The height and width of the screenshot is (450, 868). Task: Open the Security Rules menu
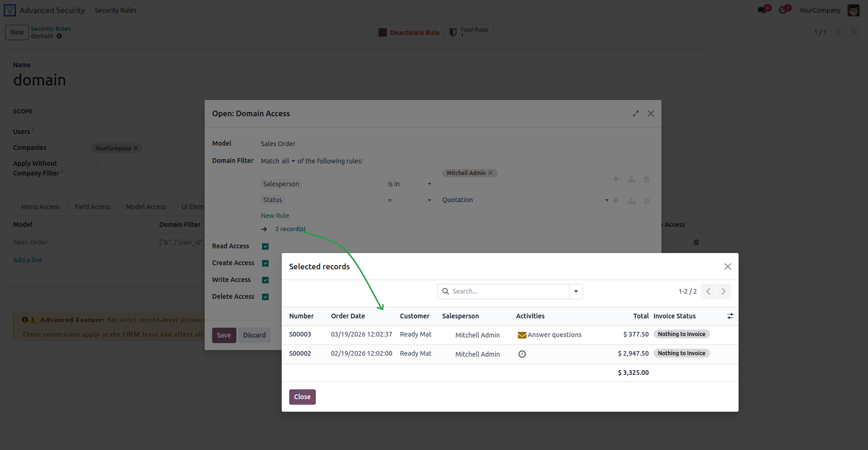click(x=115, y=10)
